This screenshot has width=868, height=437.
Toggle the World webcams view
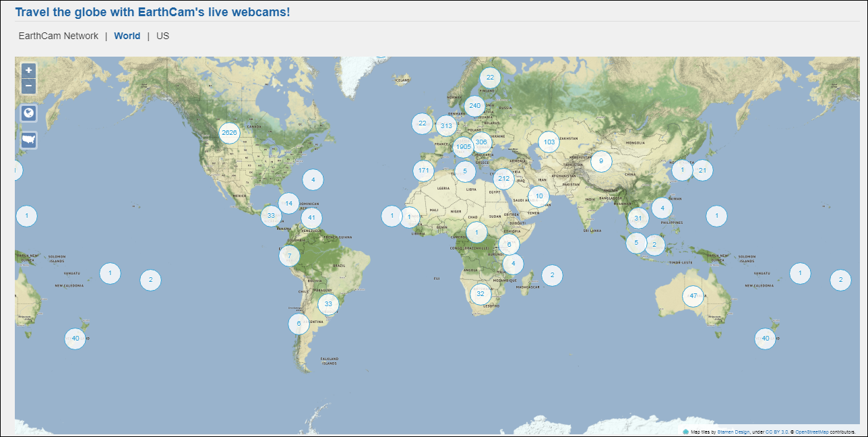point(127,36)
